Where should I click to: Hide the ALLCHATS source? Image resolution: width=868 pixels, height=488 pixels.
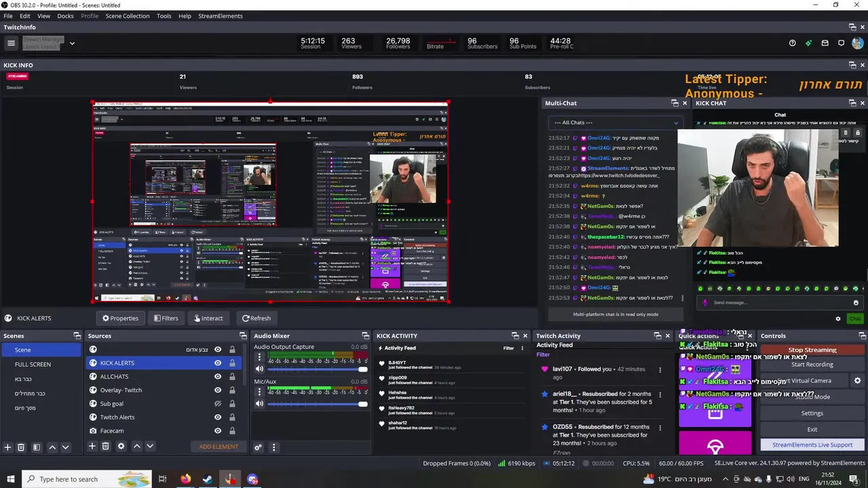pos(218,376)
